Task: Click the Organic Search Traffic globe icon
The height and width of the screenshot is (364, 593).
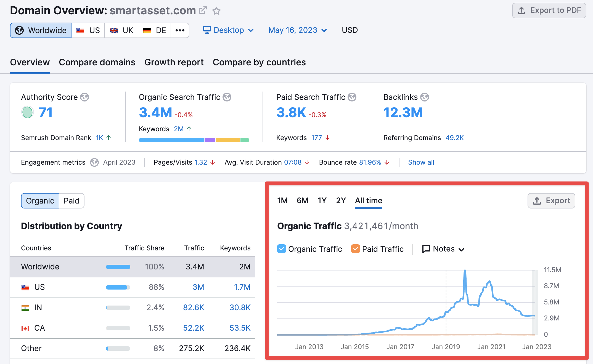Action: point(227,97)
